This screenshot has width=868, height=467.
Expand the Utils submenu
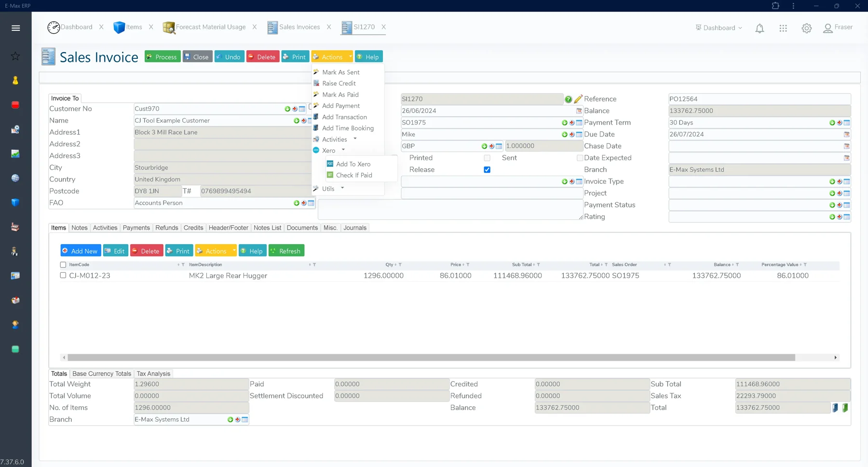tap(342, 188)
